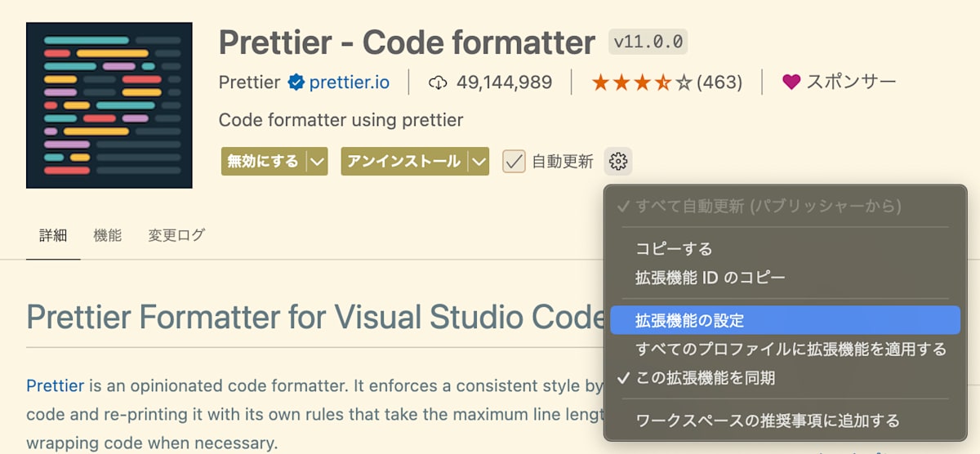Expand the 無効にする dropdown arrow
Image resolution: width=980 pixels, height=454 pixels.
click(x=318, y=162)
